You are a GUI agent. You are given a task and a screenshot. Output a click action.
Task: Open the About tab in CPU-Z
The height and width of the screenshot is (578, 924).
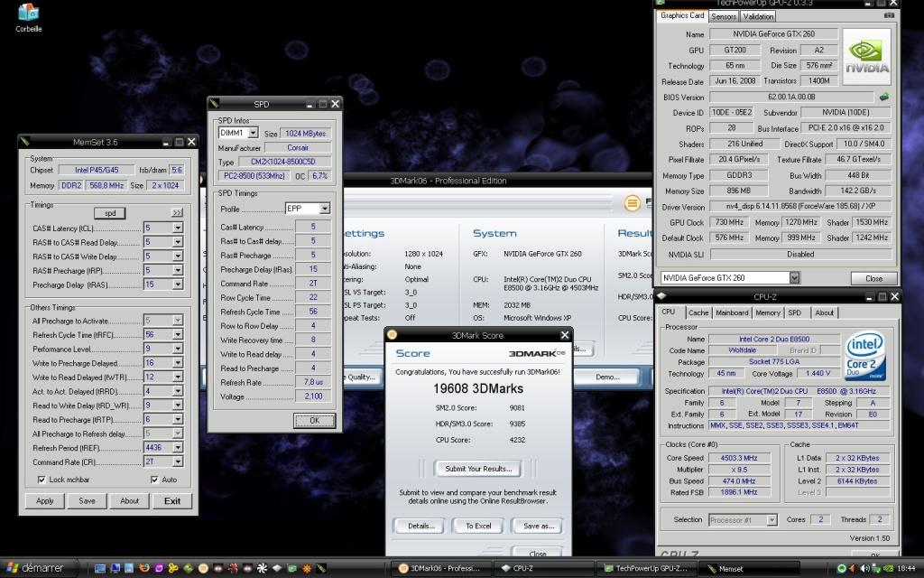click(824, 312)
